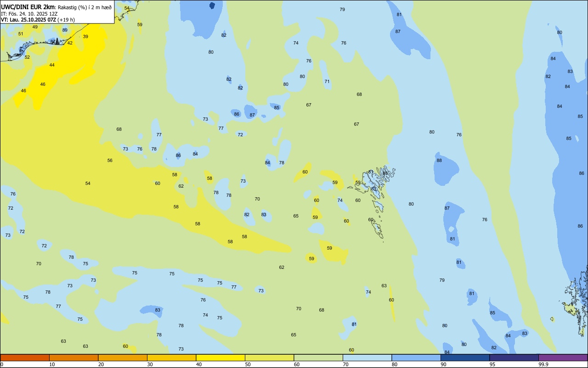This screenshot has height=368, width=588.
Task: Click the humidity value 88 on the map
Action: point(439,161)
